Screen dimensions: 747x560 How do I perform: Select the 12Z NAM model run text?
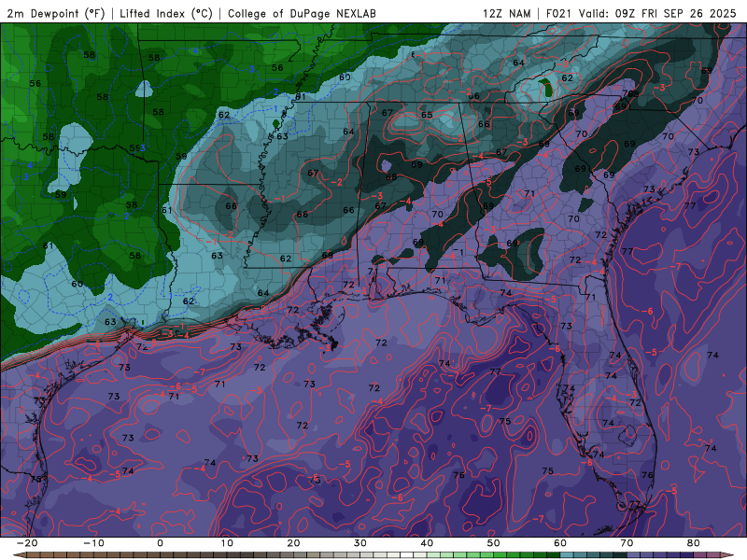pyautogui.click(x=506, y=13)
